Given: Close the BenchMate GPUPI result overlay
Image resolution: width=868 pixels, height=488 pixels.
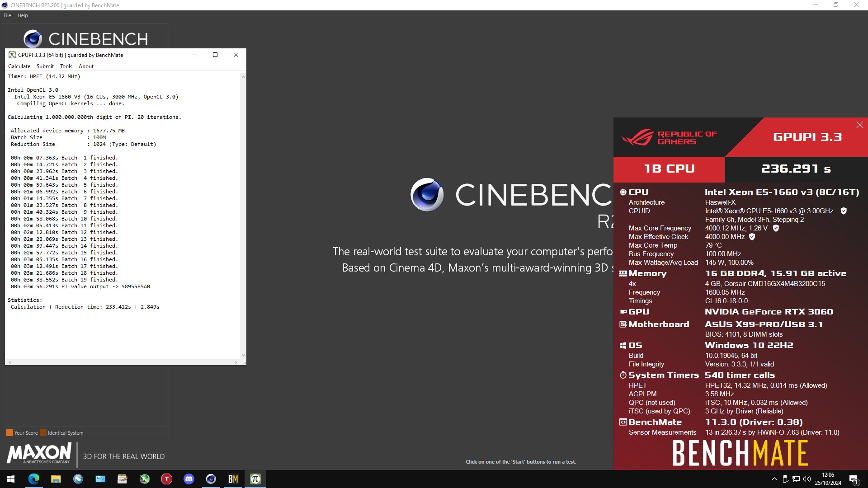Looking at the screenshot, I should [x=859, y=125].
